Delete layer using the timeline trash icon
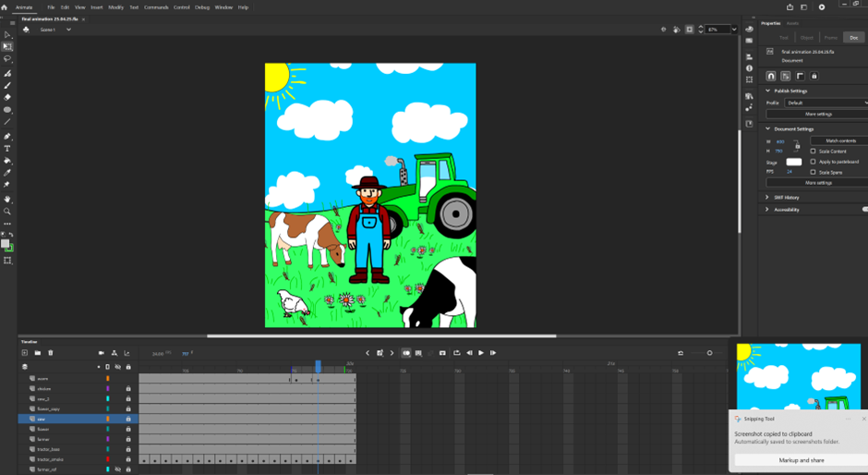The width and height of the screenshot is (868, 475). (x=51, y=353)
